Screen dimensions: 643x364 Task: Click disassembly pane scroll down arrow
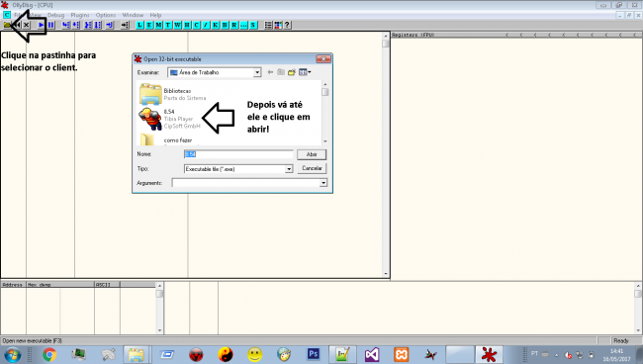pos(386,274)
